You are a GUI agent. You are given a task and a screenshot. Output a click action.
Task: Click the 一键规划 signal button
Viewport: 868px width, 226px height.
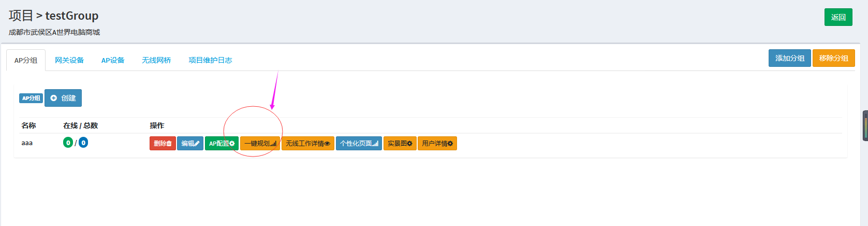coord(260,144)
